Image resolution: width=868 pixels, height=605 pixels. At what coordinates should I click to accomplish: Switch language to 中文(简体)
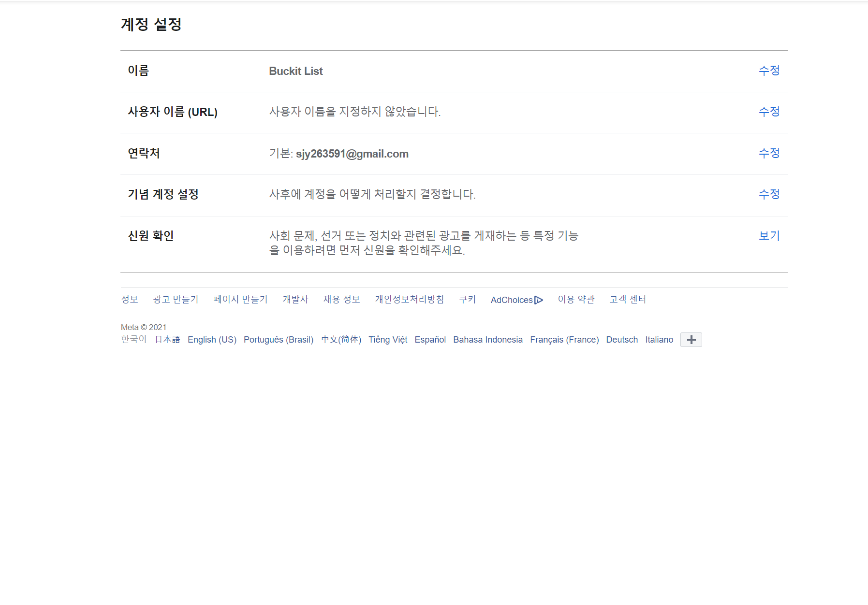click(341, 340)
